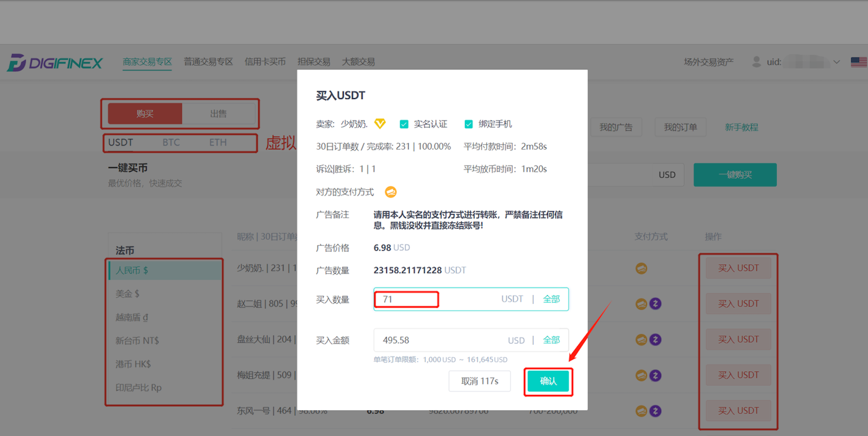Click the 一键购买 quick buy button
Screen dimensions: 868x436
coord(735,175)
